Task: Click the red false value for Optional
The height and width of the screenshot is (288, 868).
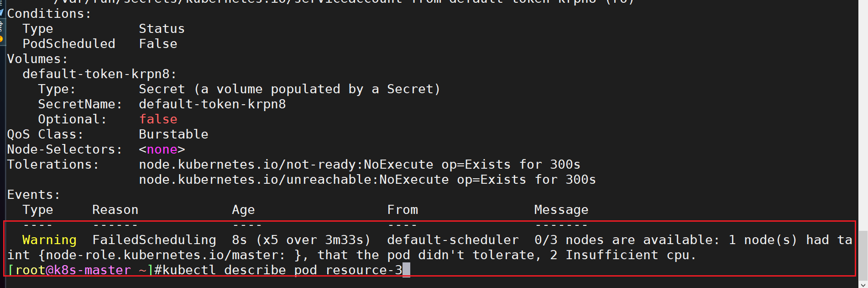Action: tap(158, 119)
